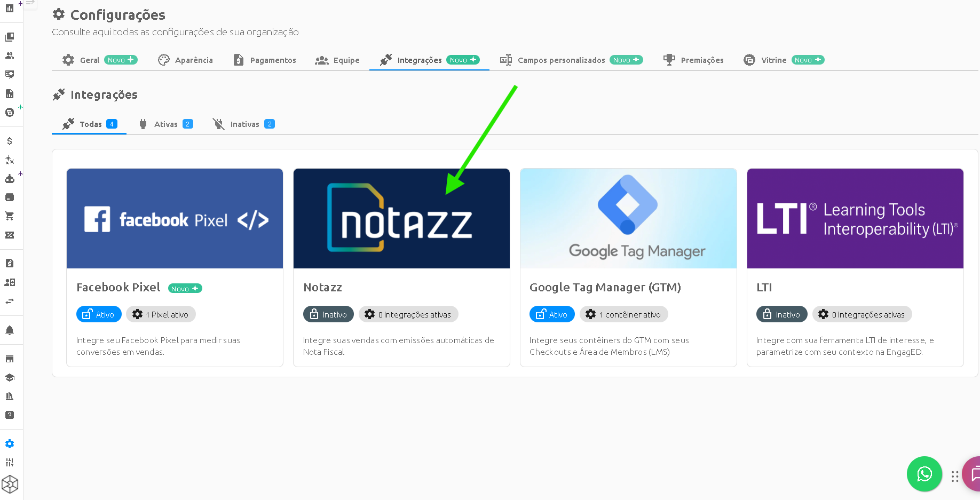Click the Ativo badge on Facebook Pixel
Screen dimensions: 980x500
pos(99,314)
